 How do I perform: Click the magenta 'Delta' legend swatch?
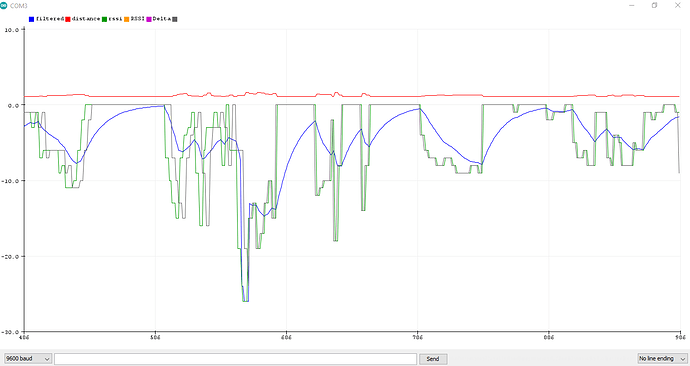[x=149, y=19]
